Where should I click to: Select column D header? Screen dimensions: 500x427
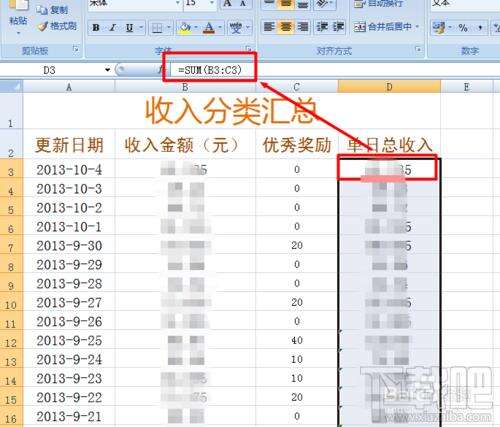coord(389,87)
